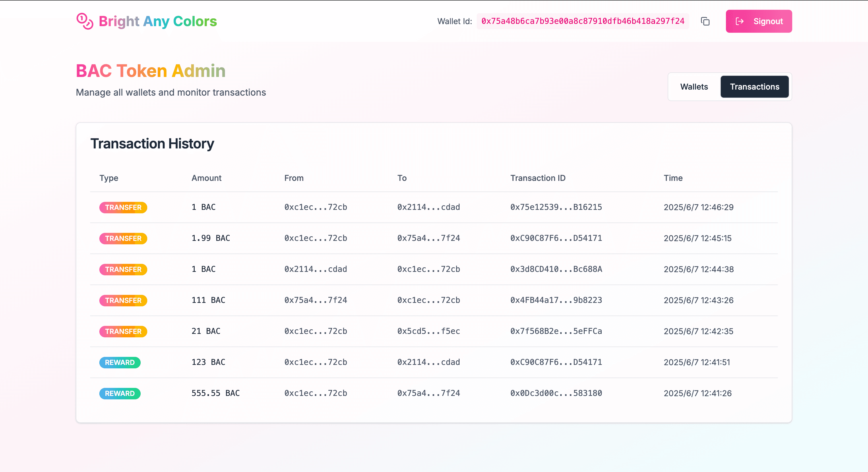868x472 pixels.
Task: Click the Amount column header
Action: click(206, 178)
